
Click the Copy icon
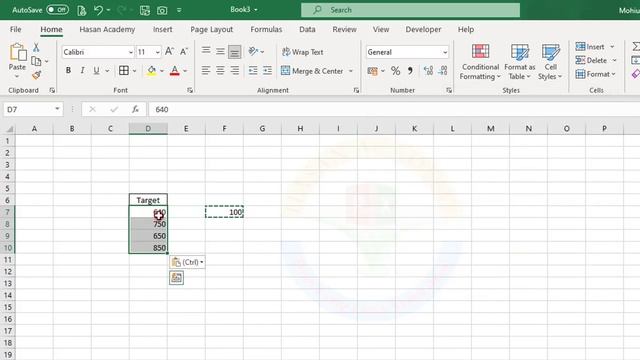click(x=36, y=61)
